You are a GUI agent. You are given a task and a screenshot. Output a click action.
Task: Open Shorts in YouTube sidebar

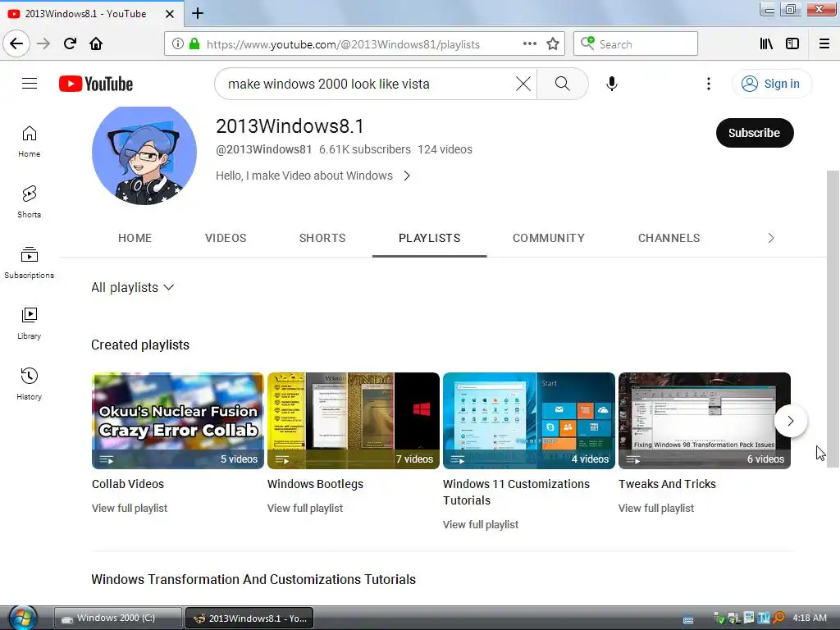click(x=29, y=202)
